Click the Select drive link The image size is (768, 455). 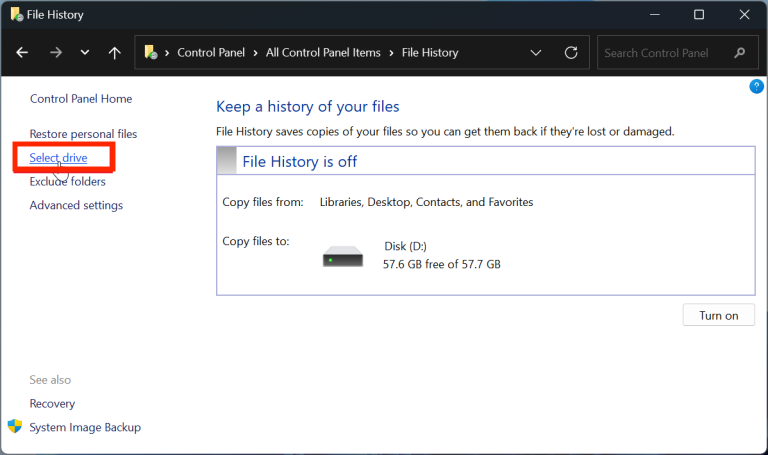[x=58, y=158]
